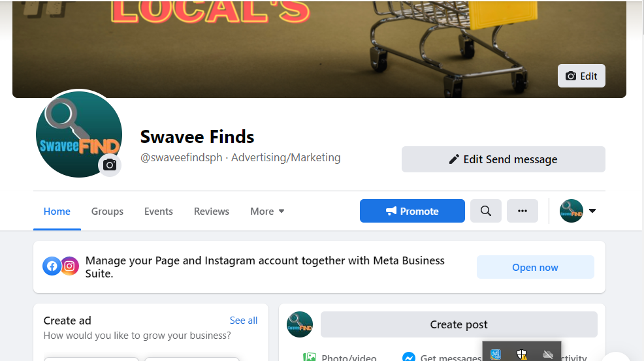Open the page identity switcher dropdown arrow
The height and width of the screenshot is (361, 644).
[592, 211]
